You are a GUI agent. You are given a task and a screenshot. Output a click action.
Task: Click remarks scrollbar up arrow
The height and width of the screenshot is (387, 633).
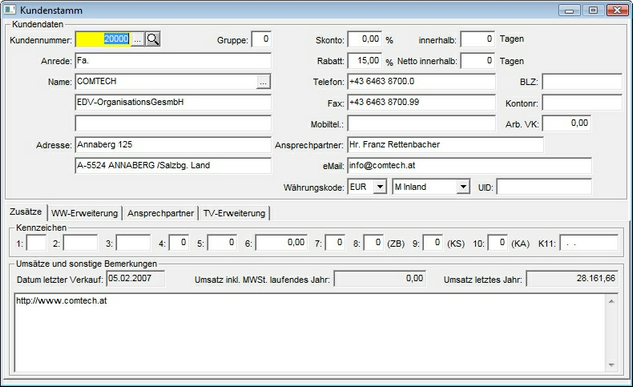[x=611, y=301]
